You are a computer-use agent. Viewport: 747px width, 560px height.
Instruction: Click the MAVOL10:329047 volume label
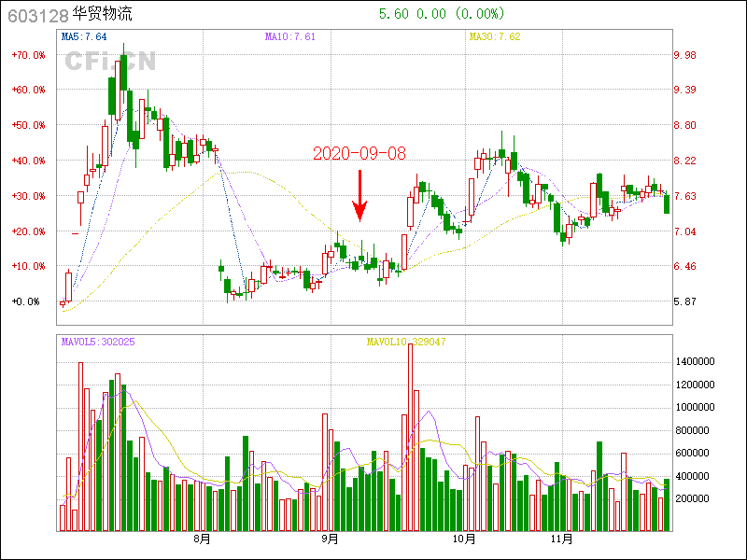click(x=406, y=342)
